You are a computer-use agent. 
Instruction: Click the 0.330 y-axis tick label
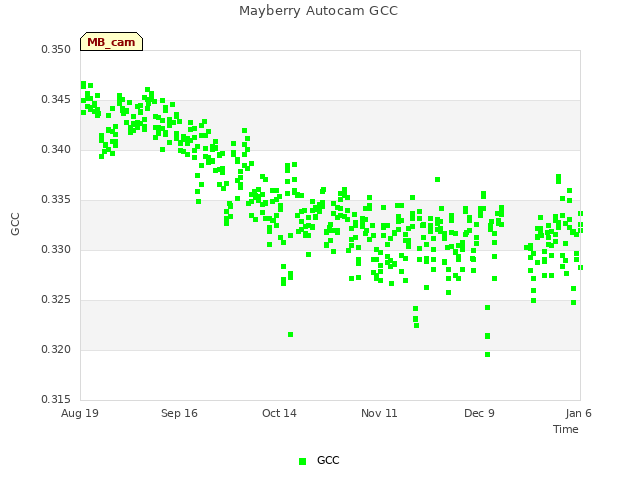[x=56, y=249]
